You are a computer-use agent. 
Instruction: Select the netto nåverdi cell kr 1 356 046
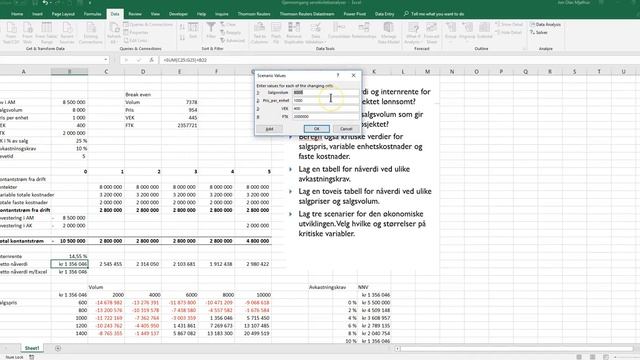click(x=69, y=264)
